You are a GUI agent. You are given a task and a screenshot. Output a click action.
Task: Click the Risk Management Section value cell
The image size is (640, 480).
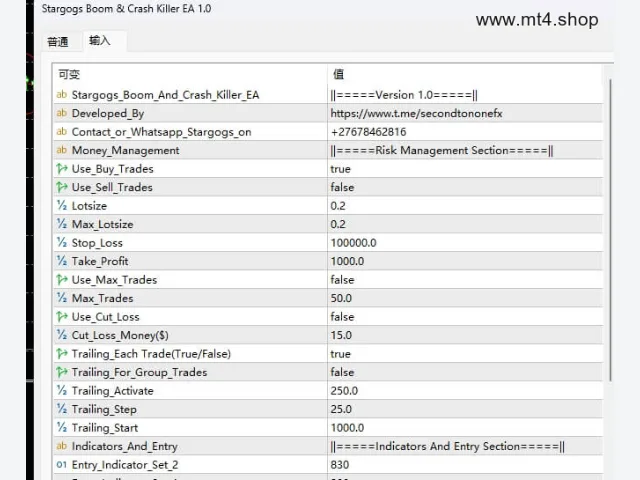(x=465, y=150)
